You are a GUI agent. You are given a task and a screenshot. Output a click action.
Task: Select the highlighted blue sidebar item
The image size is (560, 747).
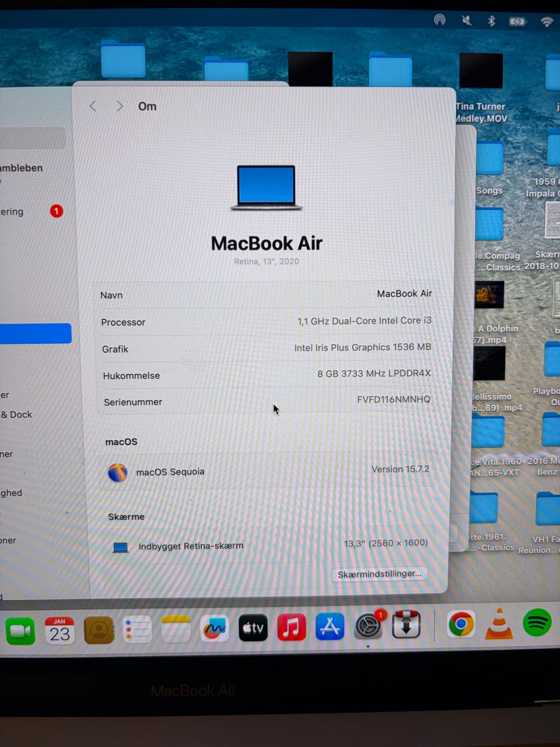click(36, 333)
